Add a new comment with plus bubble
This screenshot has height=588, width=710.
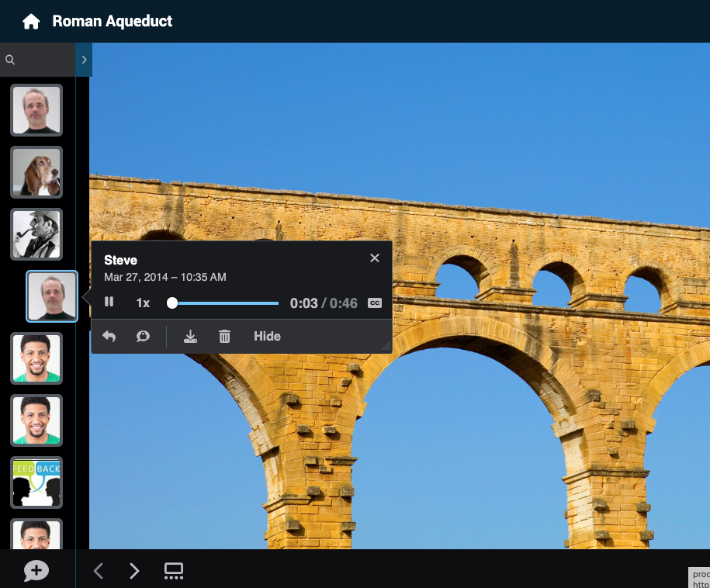36,570
